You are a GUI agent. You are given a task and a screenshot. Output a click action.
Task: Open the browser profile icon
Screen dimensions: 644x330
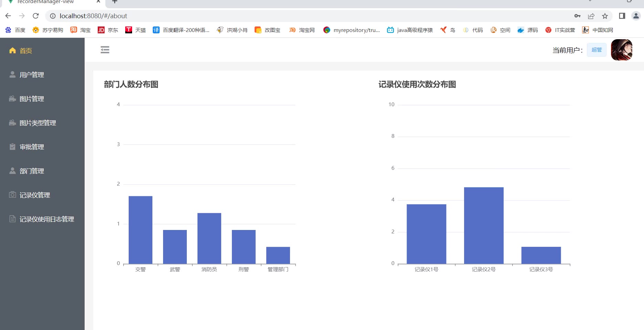(636, 16)
